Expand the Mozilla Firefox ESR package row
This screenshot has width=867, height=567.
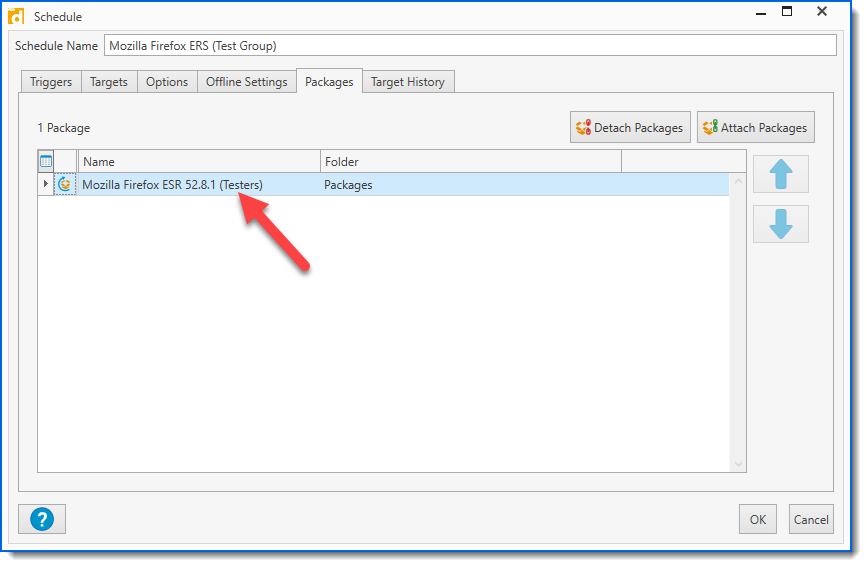tap(45, 183)
